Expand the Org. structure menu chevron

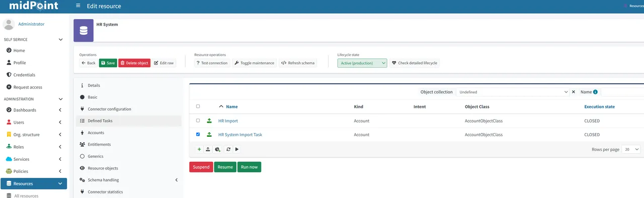point(60,135)
